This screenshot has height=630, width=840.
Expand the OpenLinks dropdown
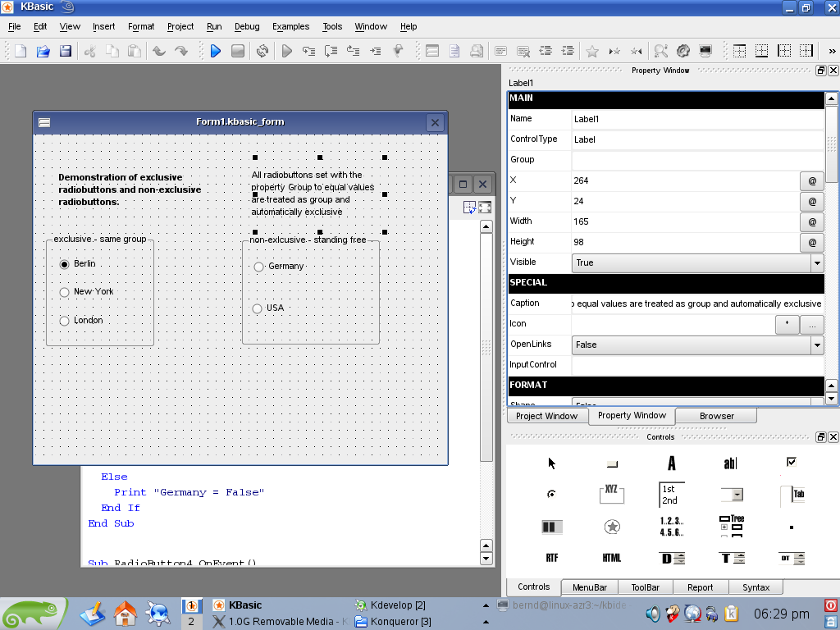point(816,345)
